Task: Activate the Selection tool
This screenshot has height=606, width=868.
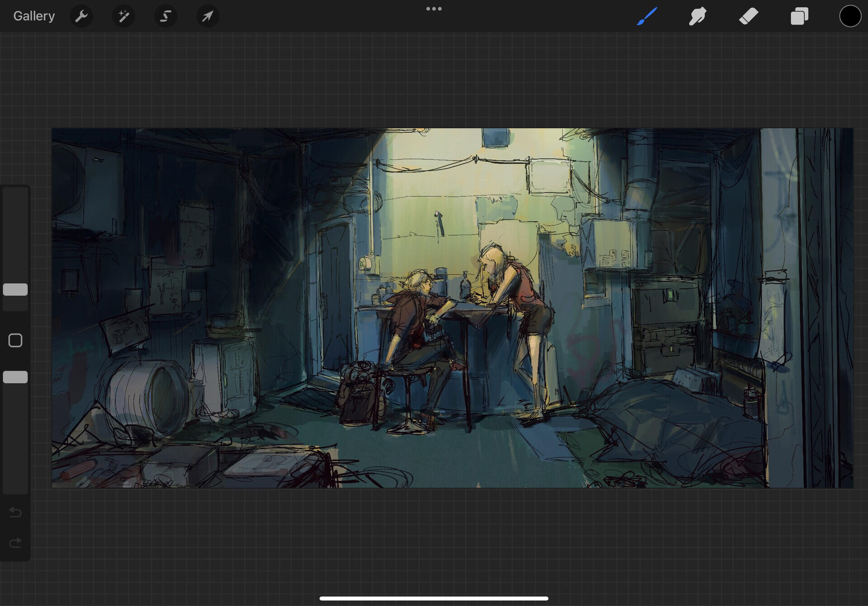Action: point(165,16)
